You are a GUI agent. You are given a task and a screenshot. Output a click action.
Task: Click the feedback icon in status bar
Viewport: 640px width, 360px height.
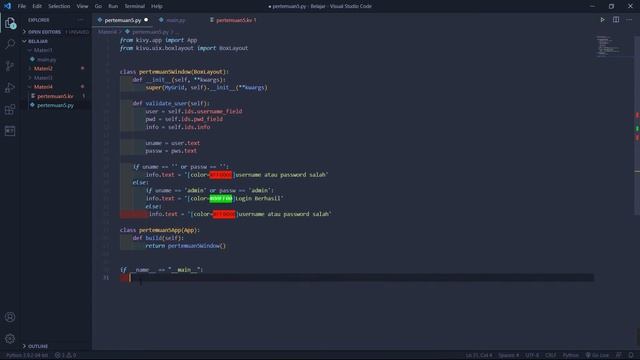(619, 355)
